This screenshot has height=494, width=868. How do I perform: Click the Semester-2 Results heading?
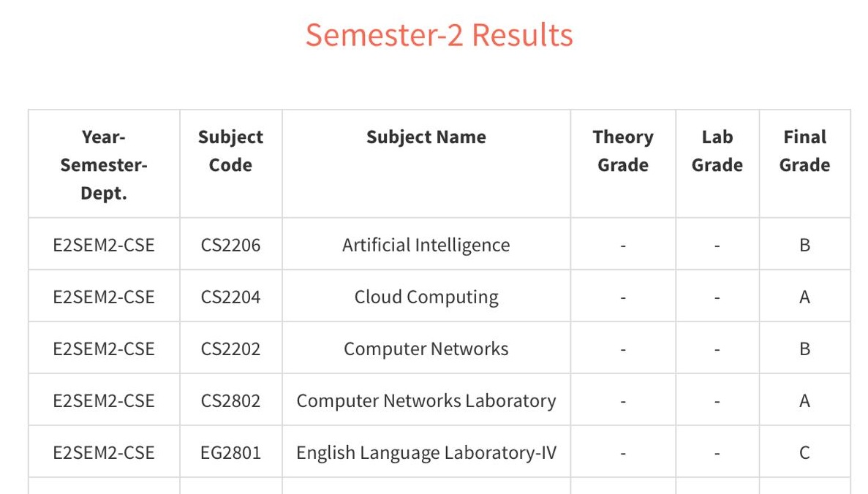(x=439, y=35)
